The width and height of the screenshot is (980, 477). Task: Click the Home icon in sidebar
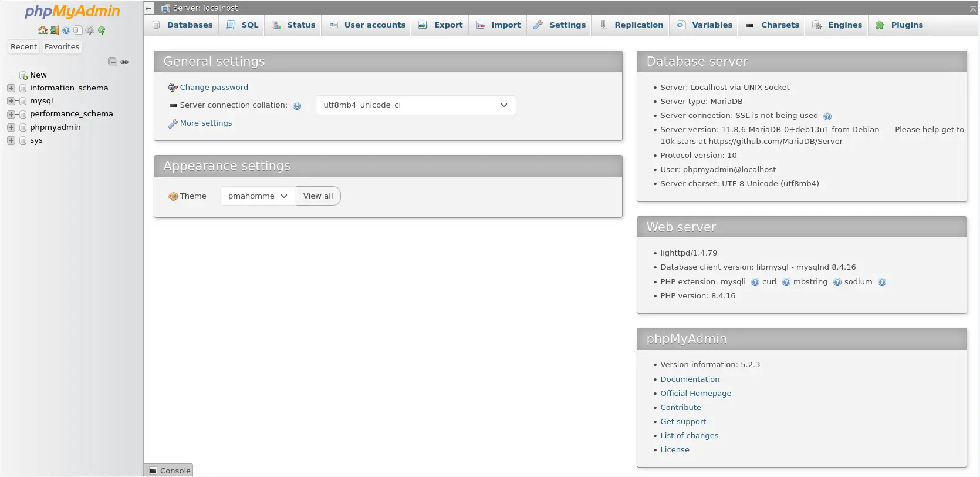(42, 30)
